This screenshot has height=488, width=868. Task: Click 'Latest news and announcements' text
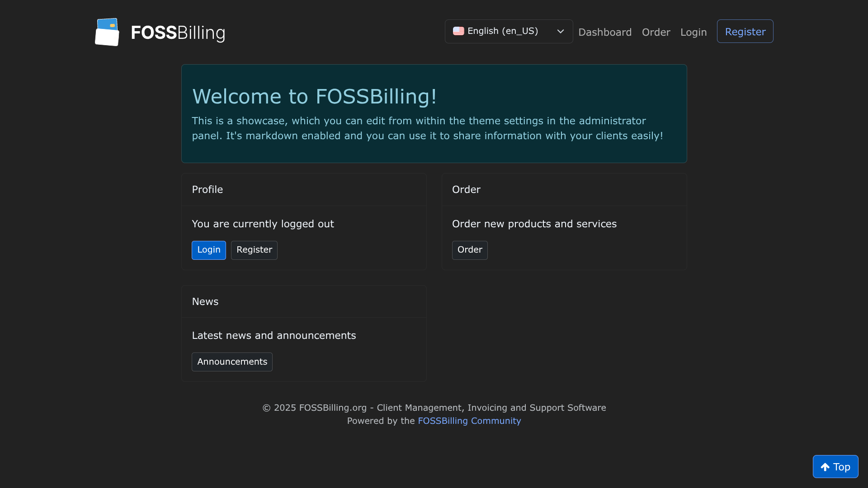click(x=274, y=335)
